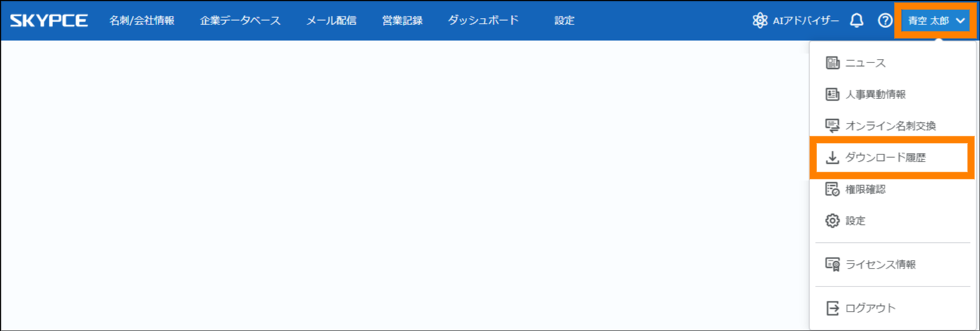Click the AIアドバイザー text label

(806, 20)
